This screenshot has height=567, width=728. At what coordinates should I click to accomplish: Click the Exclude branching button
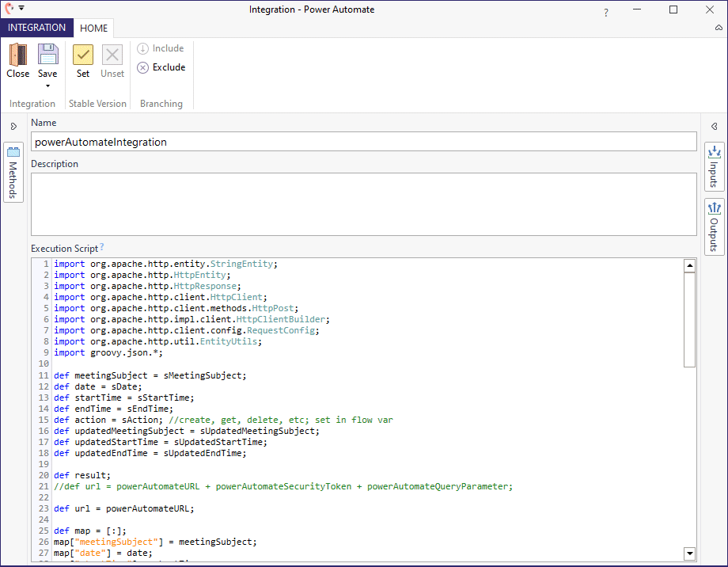(161, 67)
